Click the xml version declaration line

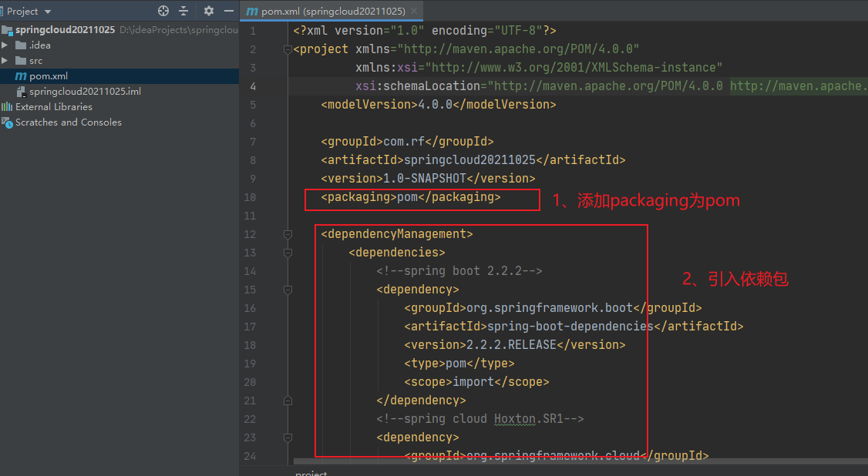pyautogui.click(x=425, y=30)
